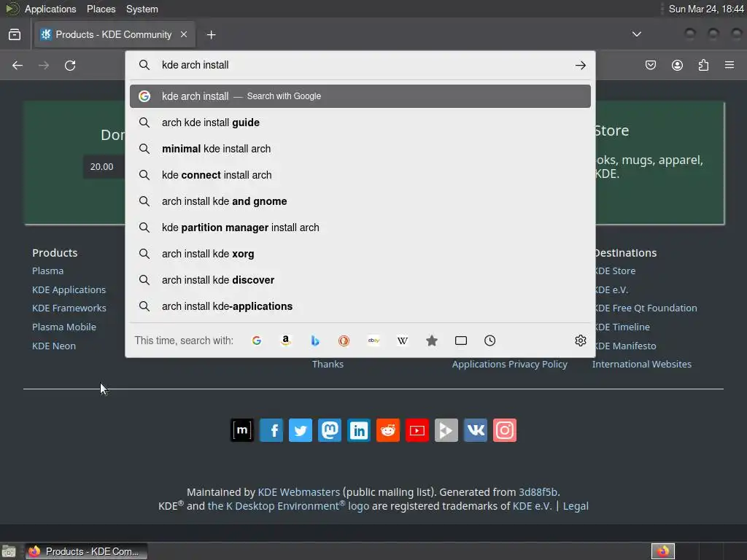Open KDE PeerTube social icon
747x560 pixels.
pyautogui.click(x=446, y=430)
